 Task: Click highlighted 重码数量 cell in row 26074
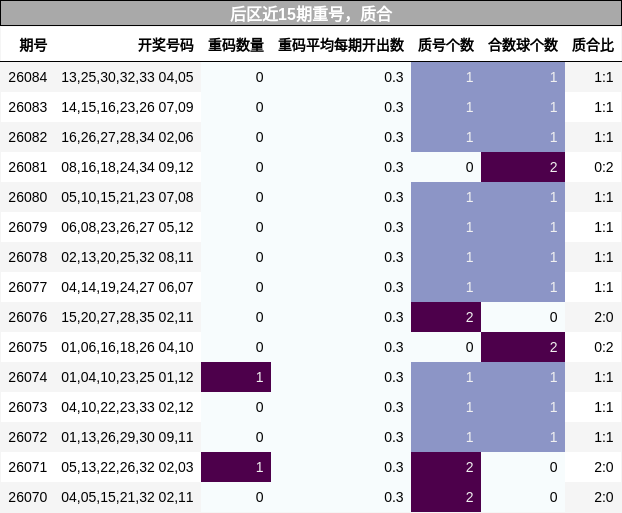click(x=236, y=377)
